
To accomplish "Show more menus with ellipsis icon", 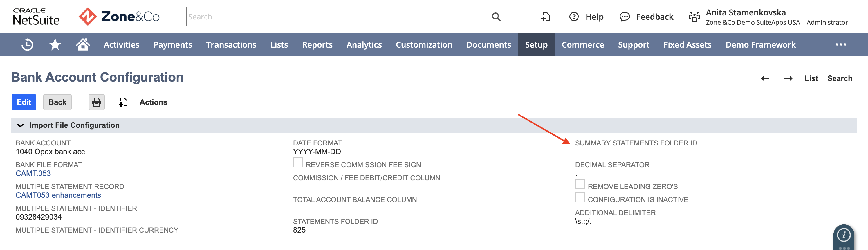I will coord(841,44).
